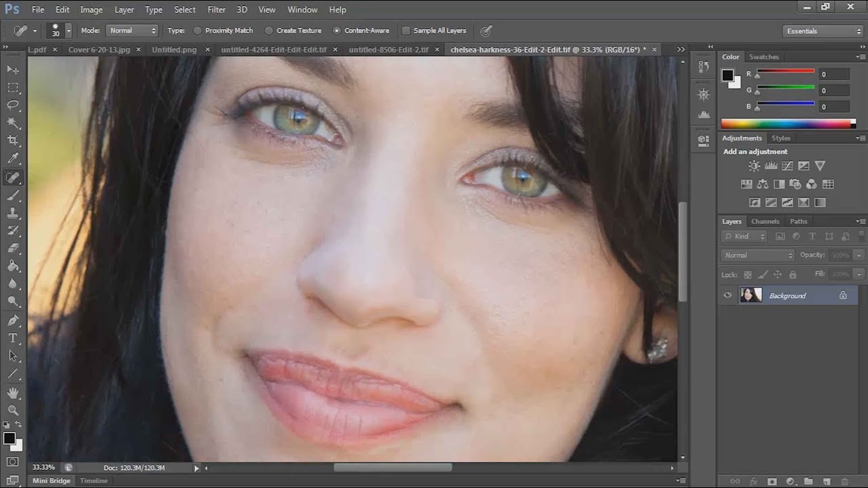Viewport: 868px width, 488px height.
Task: Select the History Brush tool
Action: [x=13, y=230]
